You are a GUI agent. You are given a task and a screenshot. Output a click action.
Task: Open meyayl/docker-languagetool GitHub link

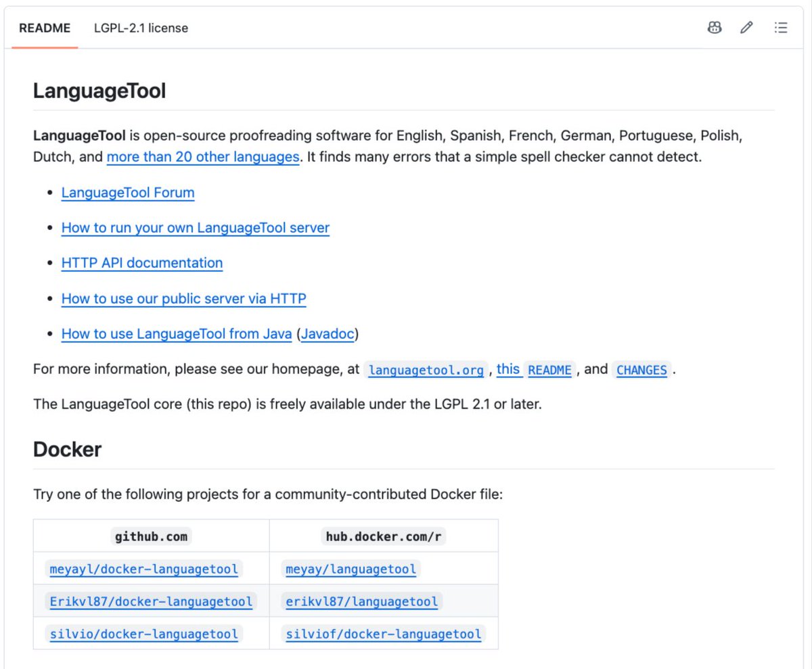144,569
